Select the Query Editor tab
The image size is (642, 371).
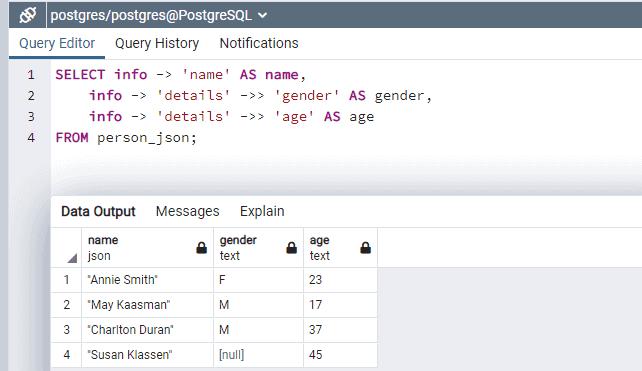[x=57, y=43]
